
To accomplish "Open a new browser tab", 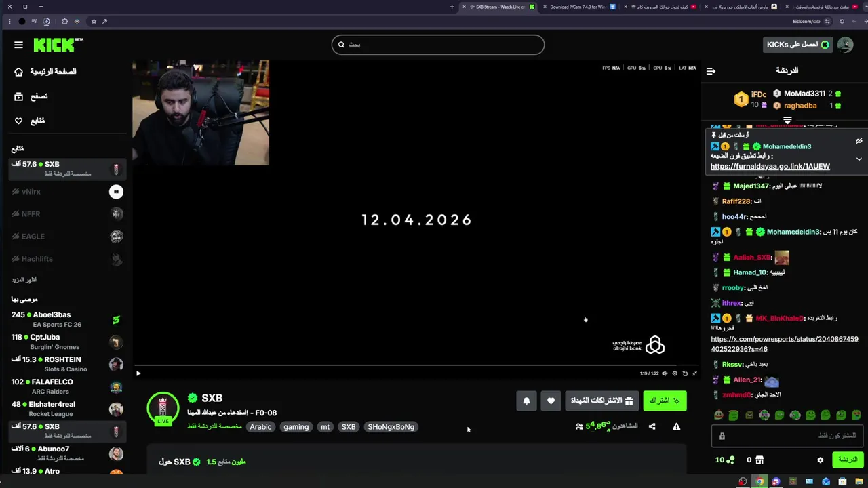I will [x=452, y=7].
